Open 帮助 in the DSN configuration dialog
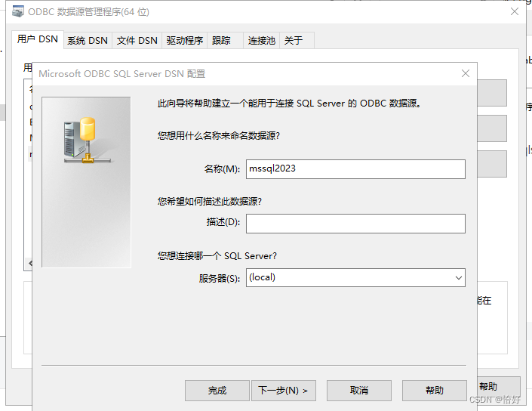The image size is (532, 411). coord(435,391)
